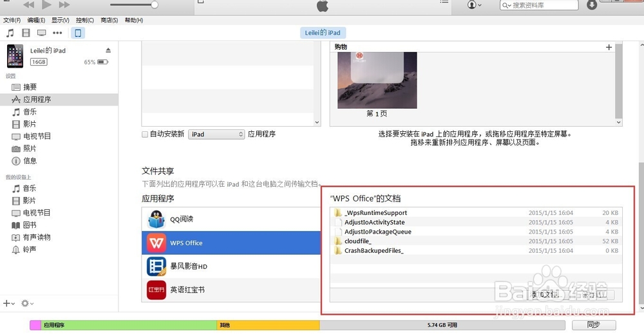The height and width of the screenshot is (334, 644).
Task: Open 文件(F) menu
Action: pyautogui.click(x=12, y=20)
